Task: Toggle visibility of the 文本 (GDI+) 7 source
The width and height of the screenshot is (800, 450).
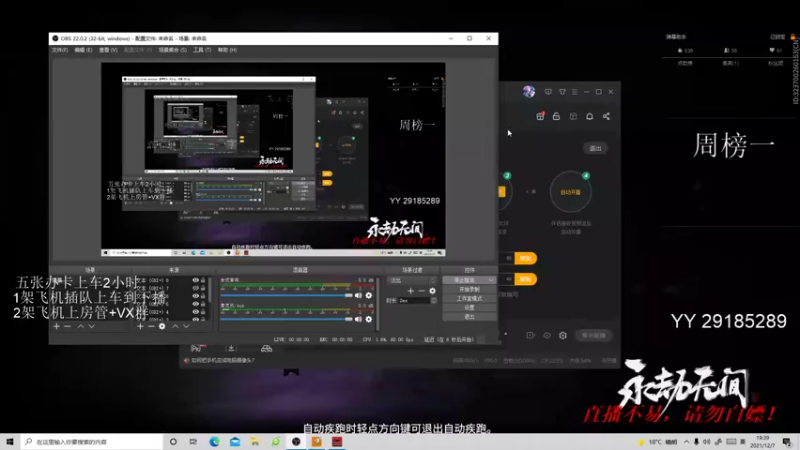Action: point(195,288)
